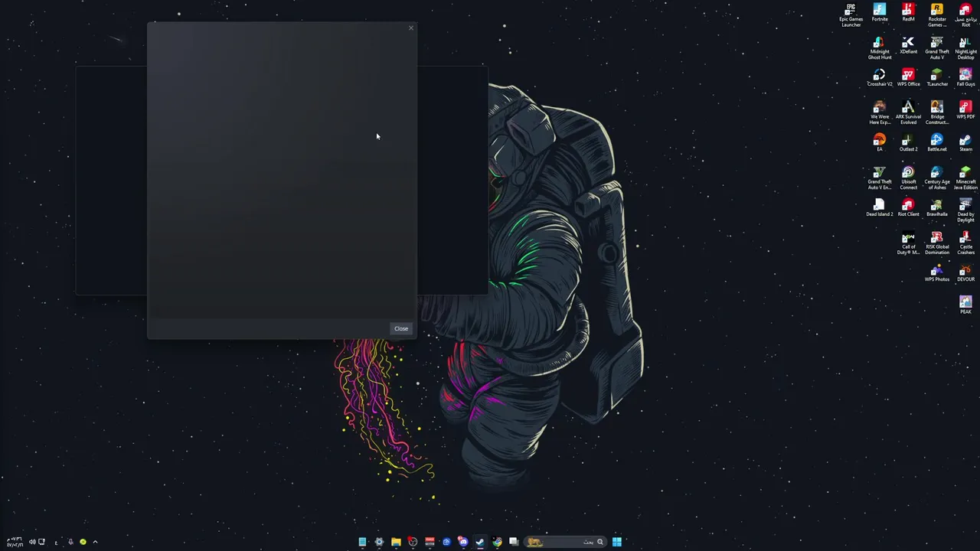The height and width of the screenshot is (551, 980).
Task: Click the taskbar search box
Action: (x=564, y=542)
